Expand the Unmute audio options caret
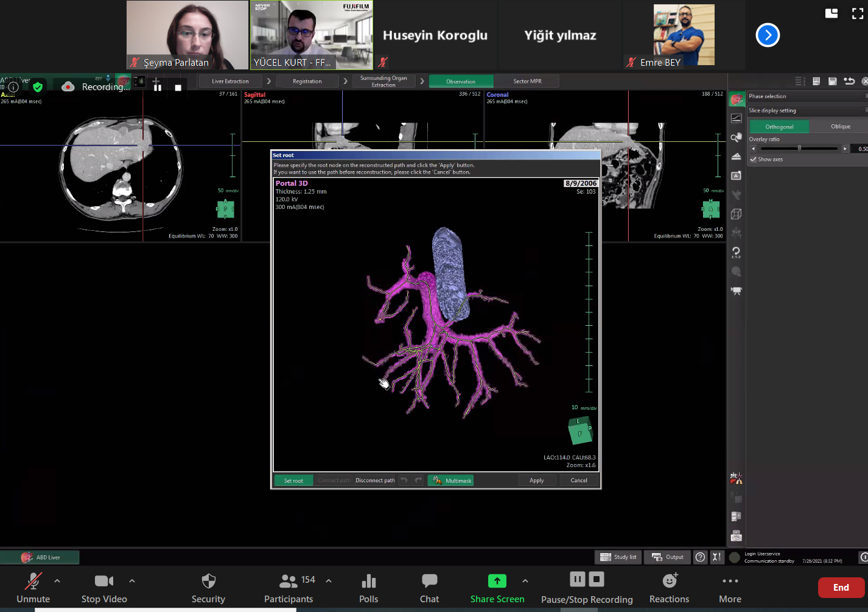This screenshot has width=868, height=612. [57, 581]
